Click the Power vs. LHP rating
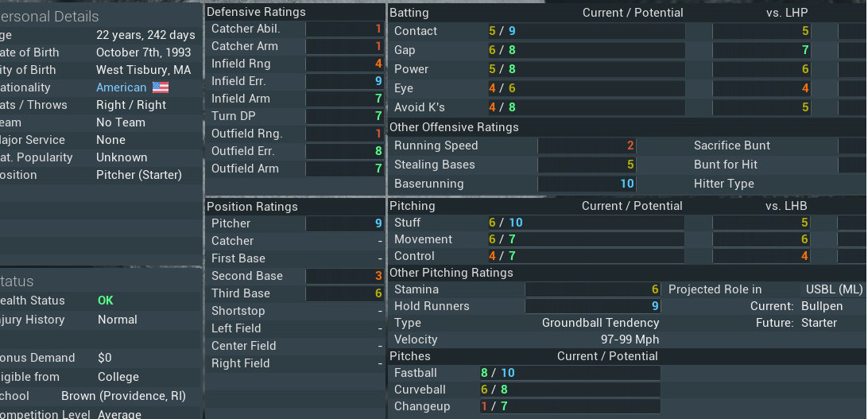Screen dimensions: 868x419 point(761,69)
